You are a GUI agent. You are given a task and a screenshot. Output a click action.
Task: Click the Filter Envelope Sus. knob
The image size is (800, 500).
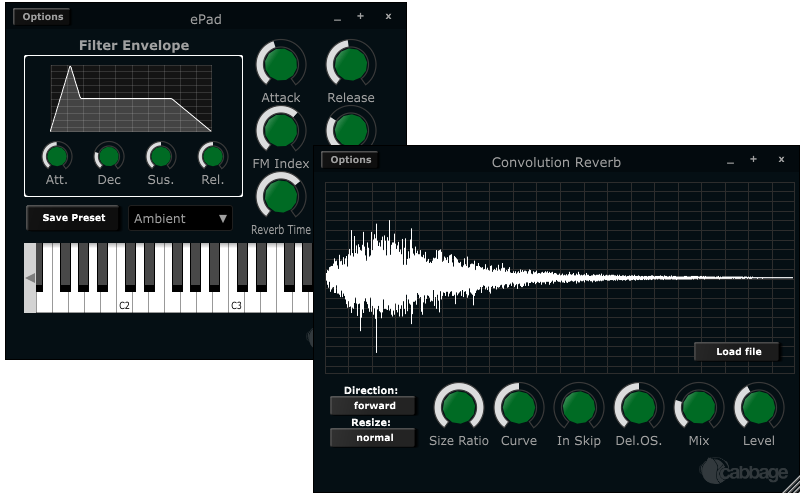click(161, 156)
